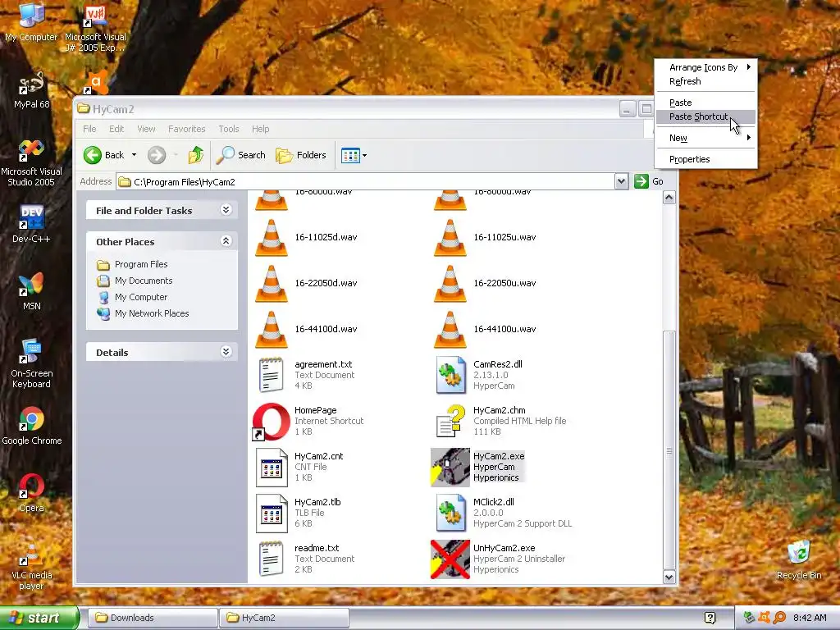Viewport: 840px width, 630px height.
Task: Open the Views dropdown arrow
Action: (x=365, y=156)
